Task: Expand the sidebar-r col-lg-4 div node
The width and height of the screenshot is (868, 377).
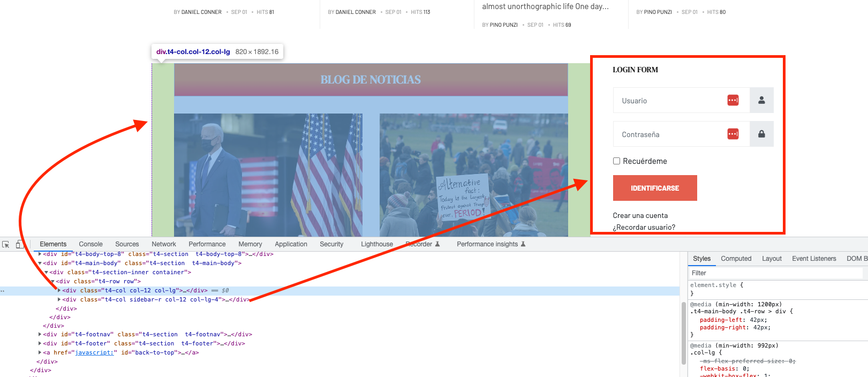Action: [59, 299]
